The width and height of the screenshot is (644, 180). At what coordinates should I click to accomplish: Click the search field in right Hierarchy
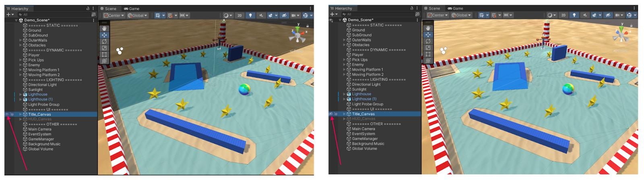click(378, 14)
